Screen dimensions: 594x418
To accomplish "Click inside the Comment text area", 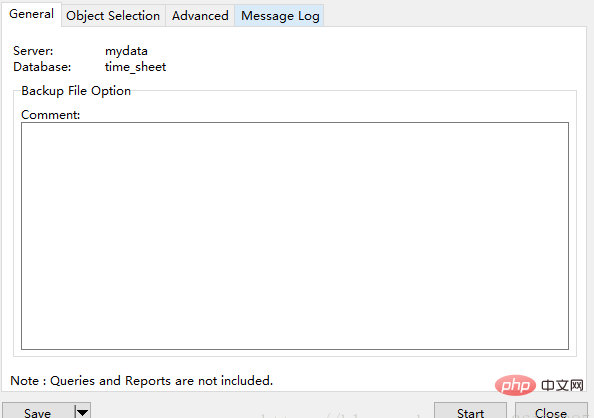I will click(295, 236).
